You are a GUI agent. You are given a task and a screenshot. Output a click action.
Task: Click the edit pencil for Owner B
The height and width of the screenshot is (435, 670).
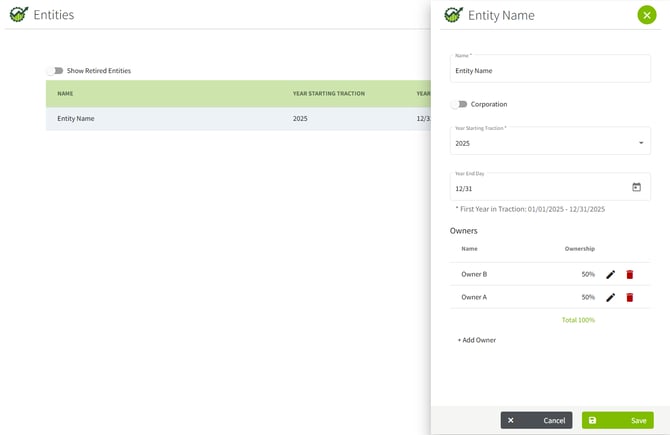click(610, 274)
